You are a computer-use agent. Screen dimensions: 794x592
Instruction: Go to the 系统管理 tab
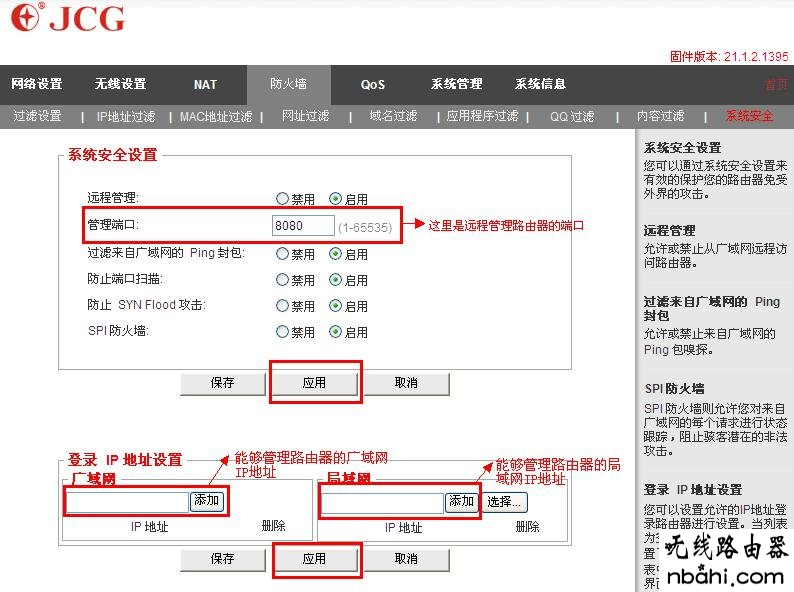[456, 84]
